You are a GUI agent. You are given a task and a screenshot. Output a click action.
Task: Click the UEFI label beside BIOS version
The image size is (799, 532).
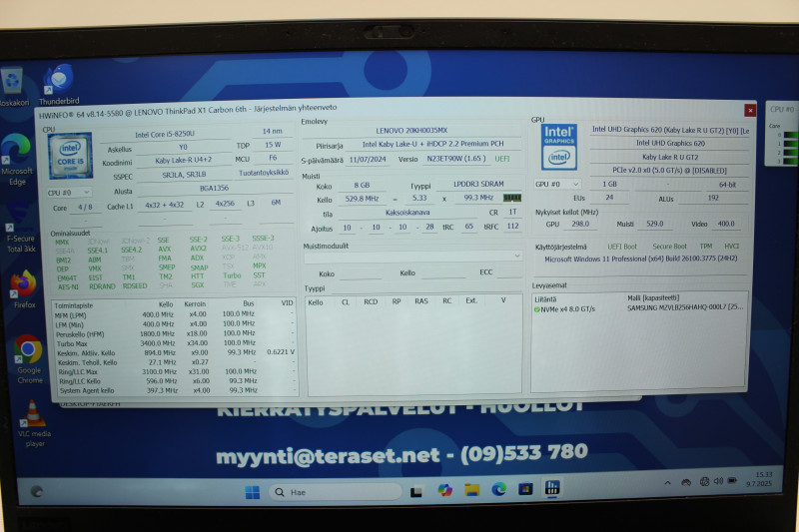coord(502,159)
